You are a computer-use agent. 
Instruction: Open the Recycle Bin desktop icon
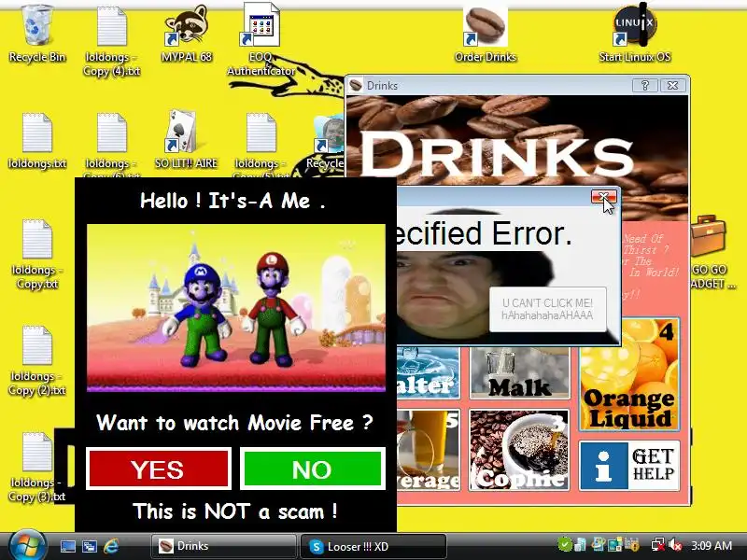tap(36, 34)
